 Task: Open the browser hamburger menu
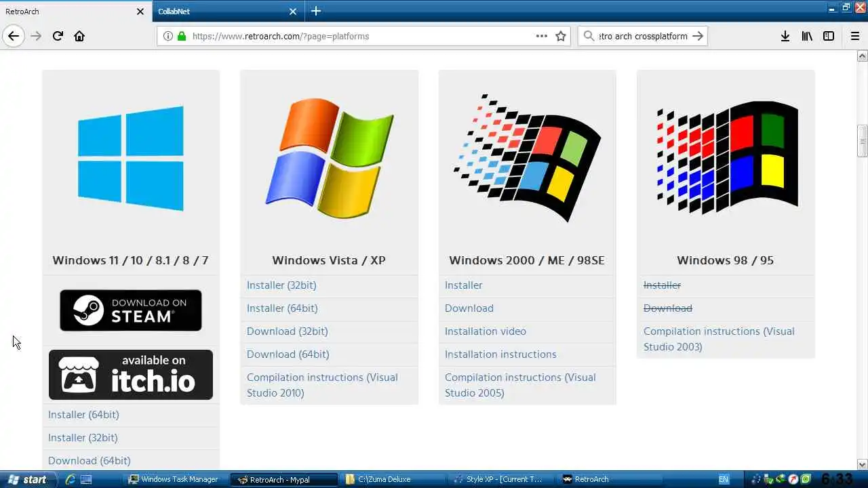(x=854, y=36)
